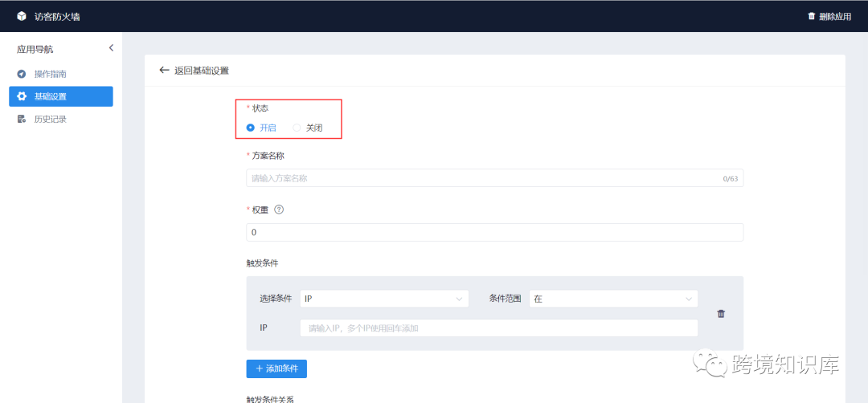The width and height of the screenshot is (868, 403).
Task: Open the 选择条件 dropdown showing IP
Action: click(384, 299)
